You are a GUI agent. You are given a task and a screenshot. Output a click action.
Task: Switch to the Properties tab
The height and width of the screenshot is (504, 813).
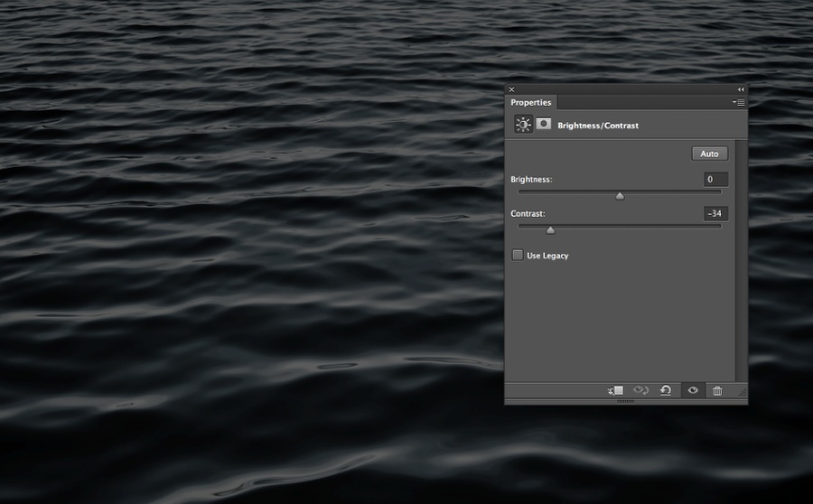(531, 103)
